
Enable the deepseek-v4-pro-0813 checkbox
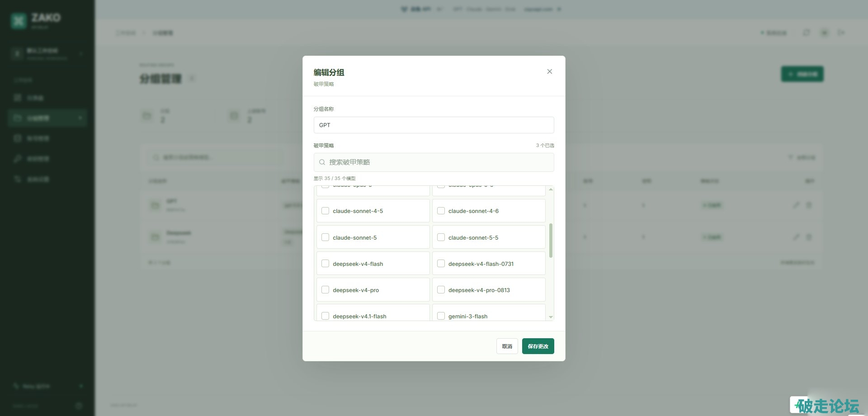tap(441, 290)
